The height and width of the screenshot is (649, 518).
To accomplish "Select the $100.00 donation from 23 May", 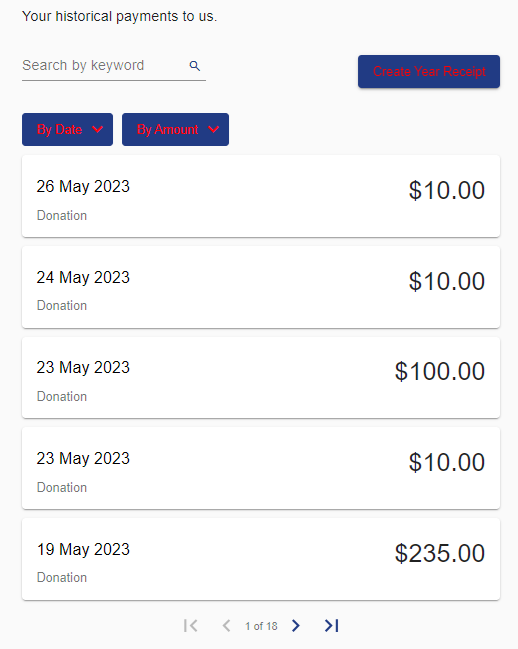I will click(261, 377).
